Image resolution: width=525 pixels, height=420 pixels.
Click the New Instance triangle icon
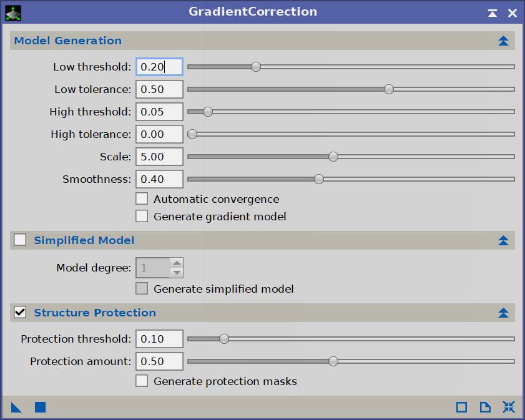[16, 408]
